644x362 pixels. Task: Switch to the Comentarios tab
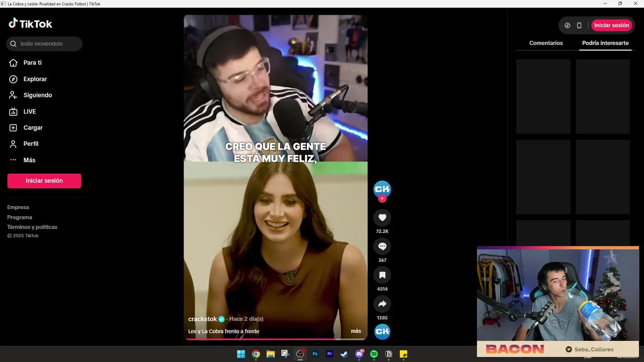[546, 43]
